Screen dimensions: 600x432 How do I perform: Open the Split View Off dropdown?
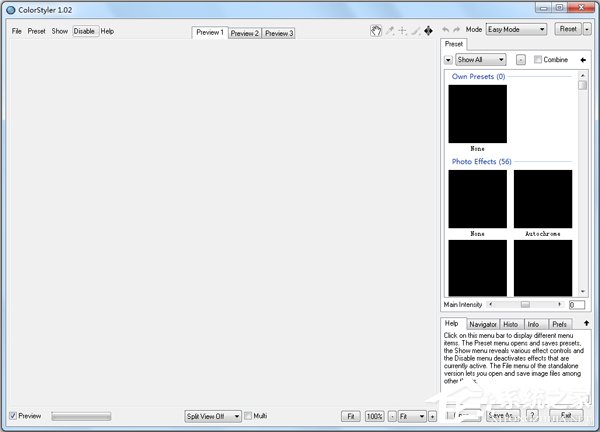click(212, 415)
